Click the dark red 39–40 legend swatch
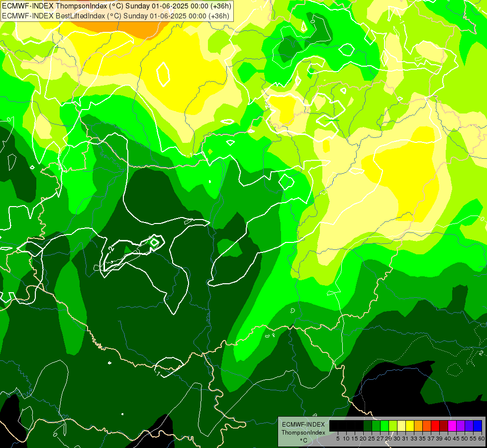The image size is (487, 448). coord(444,426)
